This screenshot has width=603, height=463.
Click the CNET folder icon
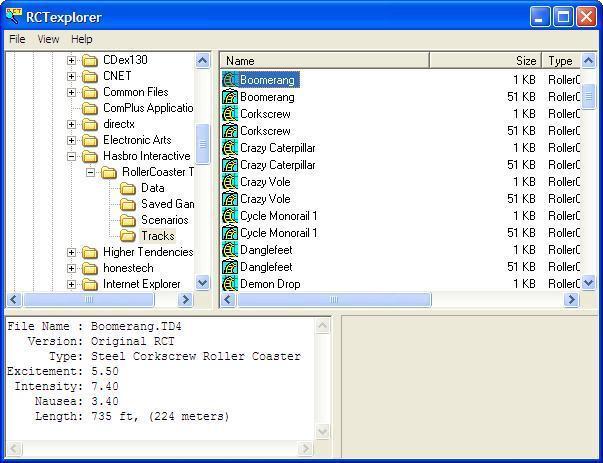point(90,76)
